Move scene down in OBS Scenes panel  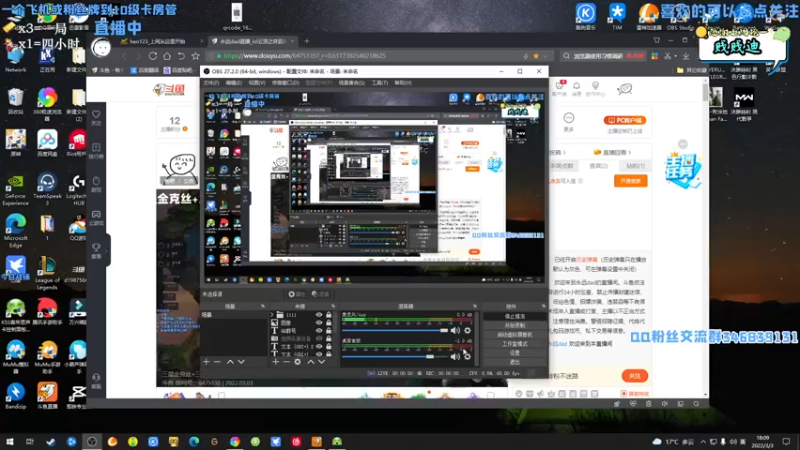pyautogui.click(x=241, y=362)
